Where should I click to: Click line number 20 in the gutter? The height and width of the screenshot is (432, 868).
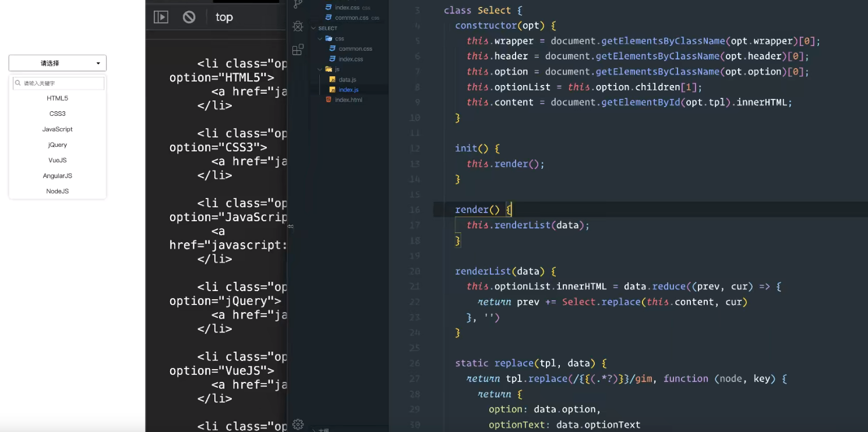click(415, 271)
